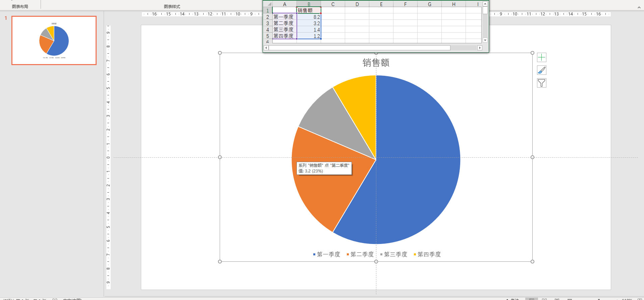Click cell A4 containing 第三季度
Image resolution: width=644 pixels, height=300 pixels.
pos(284,30)
